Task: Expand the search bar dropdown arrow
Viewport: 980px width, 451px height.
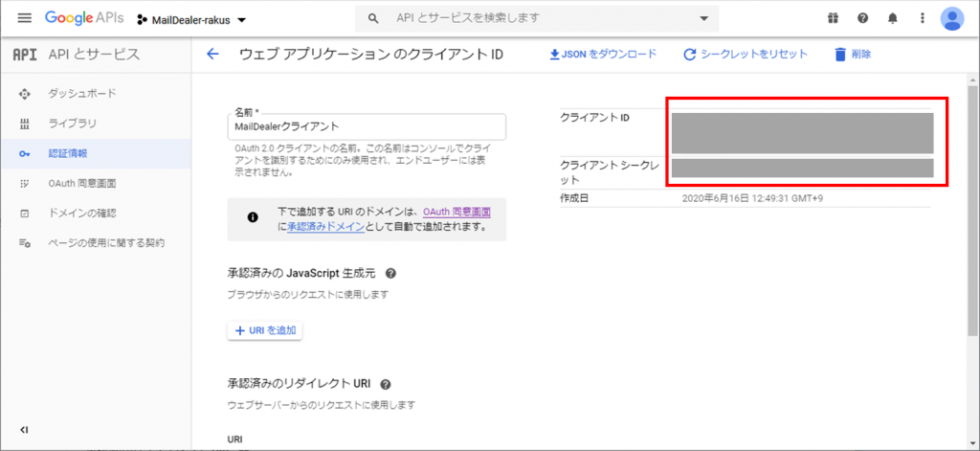Action: point(704,19)
